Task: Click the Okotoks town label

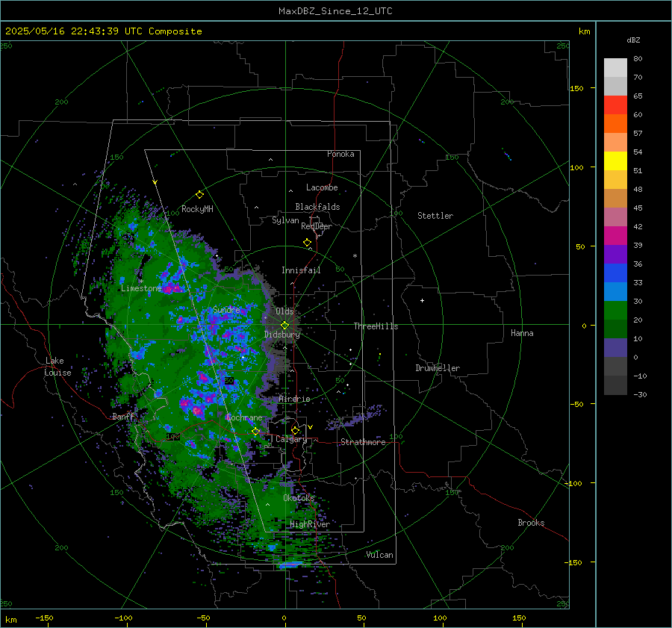Action: coord(299,498)
